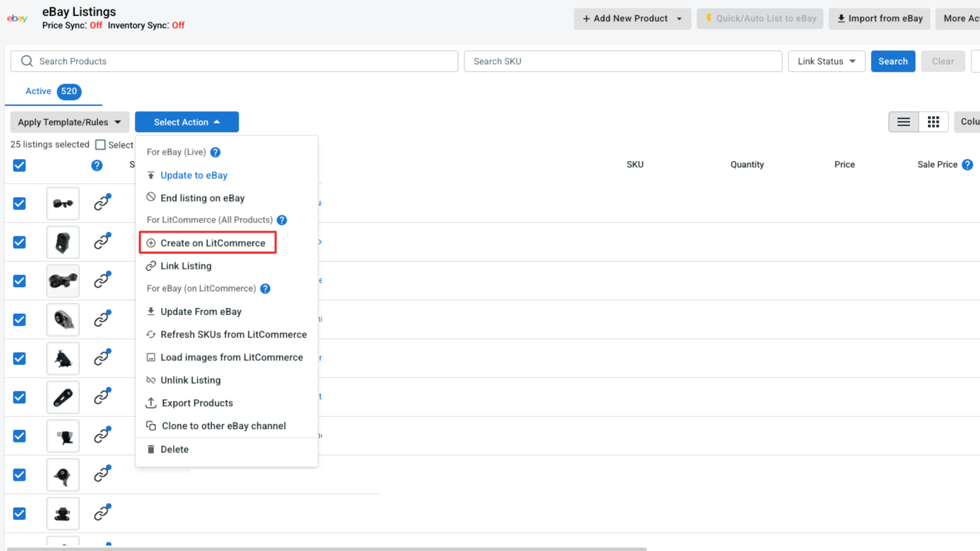
Task: Choose Refresh SKUs from LitCommerce
Action: [233, 335]
